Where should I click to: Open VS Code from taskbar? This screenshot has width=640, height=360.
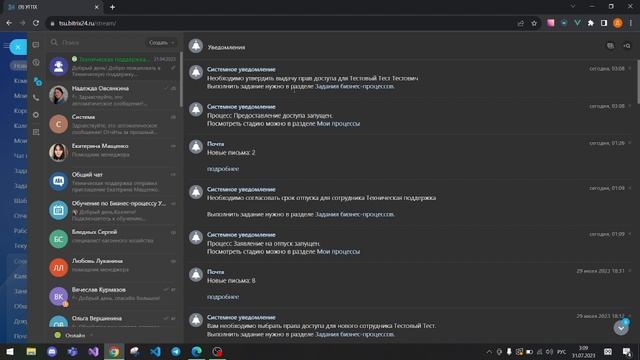click(155, 351)
